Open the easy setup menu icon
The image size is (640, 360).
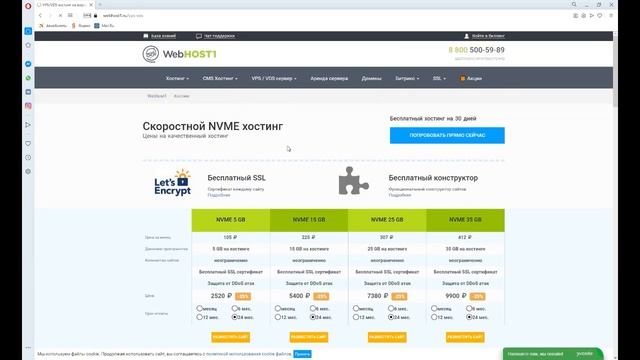pos(611,16)
